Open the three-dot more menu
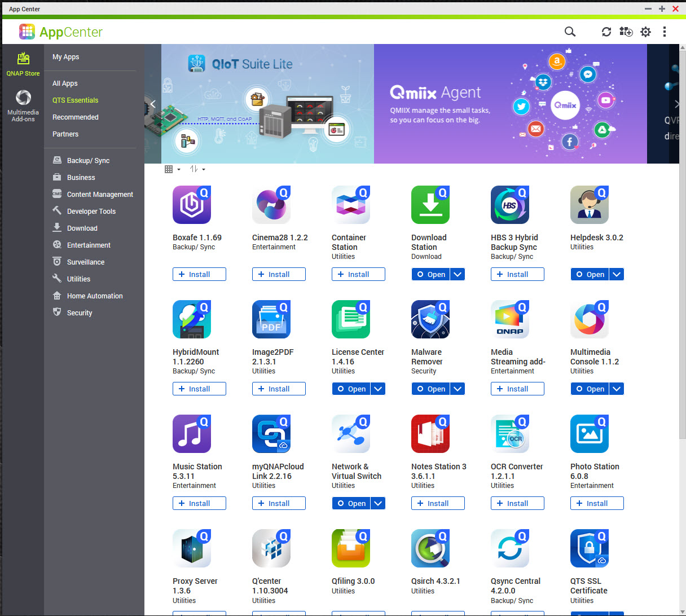This screenshot has width=686, height=616. point(665,32)
